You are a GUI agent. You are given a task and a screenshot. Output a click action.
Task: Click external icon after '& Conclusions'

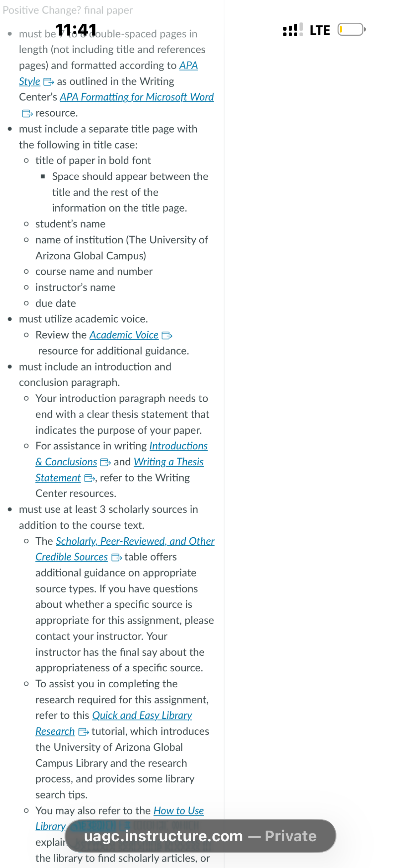pyautogui.click(x=106, y=463)
